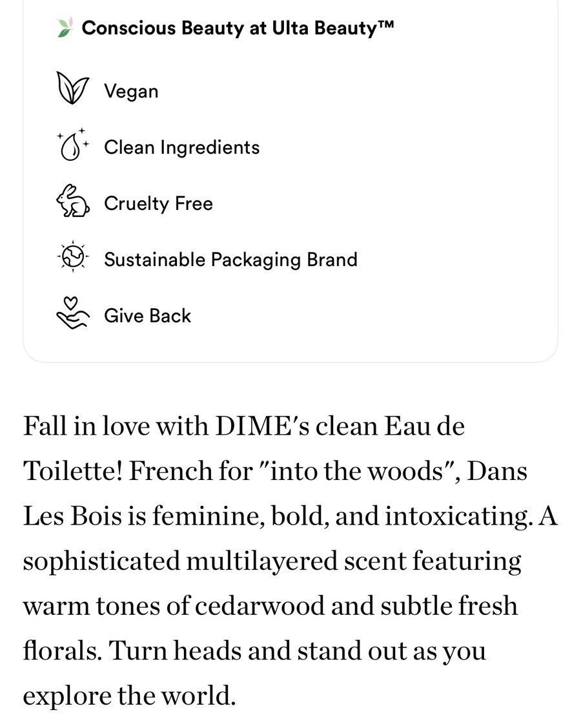Screen dimensions: 581x728
Task: Click the Vegan leaf icon
Action: (x=72, y=87)
